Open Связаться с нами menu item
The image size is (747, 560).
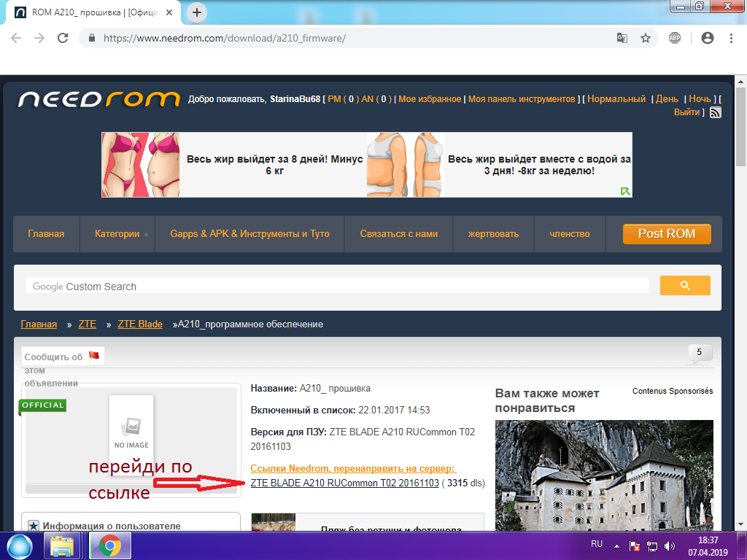click(x=398, y=234)
